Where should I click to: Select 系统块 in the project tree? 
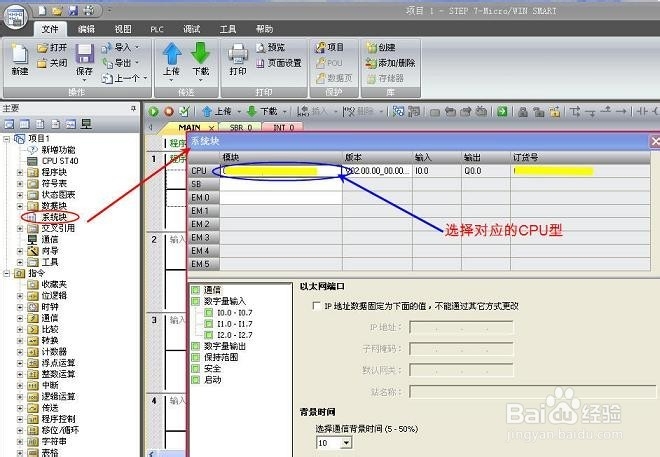click(54, 217)
